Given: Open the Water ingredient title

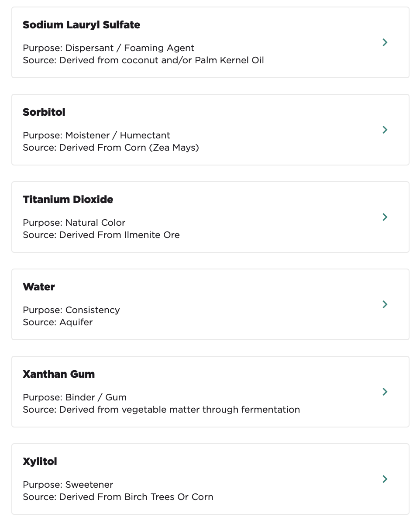Looking at the screenshot, I should [x=39, y=287].
